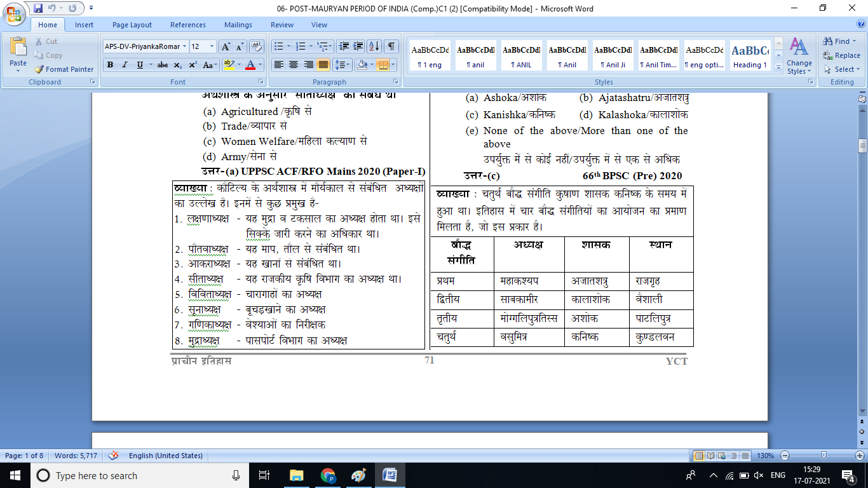Grow the font size
Viewport: 868px width, 488px height.
pos(226,46)
